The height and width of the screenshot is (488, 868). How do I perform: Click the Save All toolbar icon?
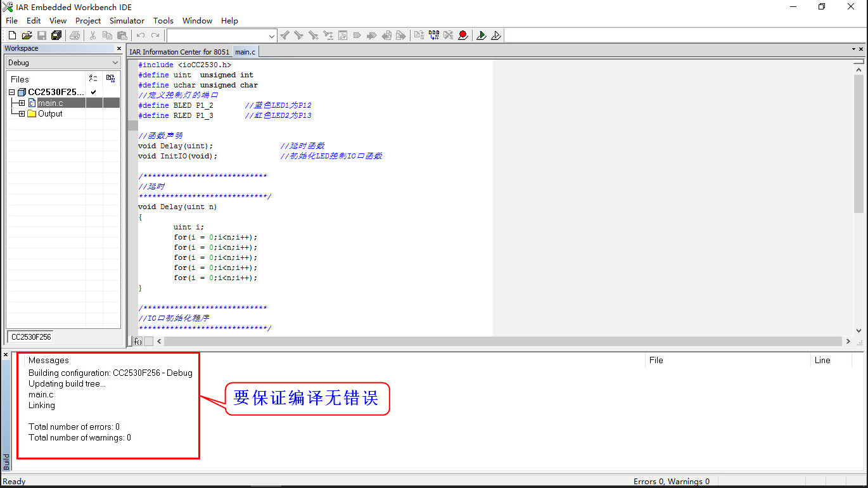pos(56,35)
